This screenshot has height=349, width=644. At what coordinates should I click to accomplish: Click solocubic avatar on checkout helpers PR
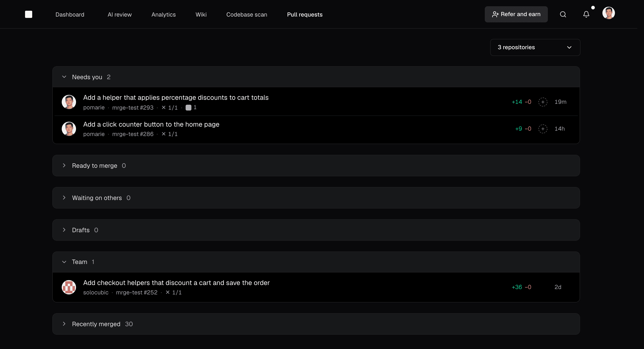click(69, 287)
